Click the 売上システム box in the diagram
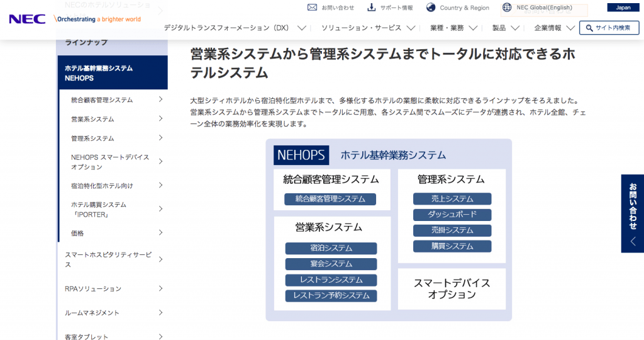Image resolution: width=644 pixels, height=340 pixels. tap(452, 199)
